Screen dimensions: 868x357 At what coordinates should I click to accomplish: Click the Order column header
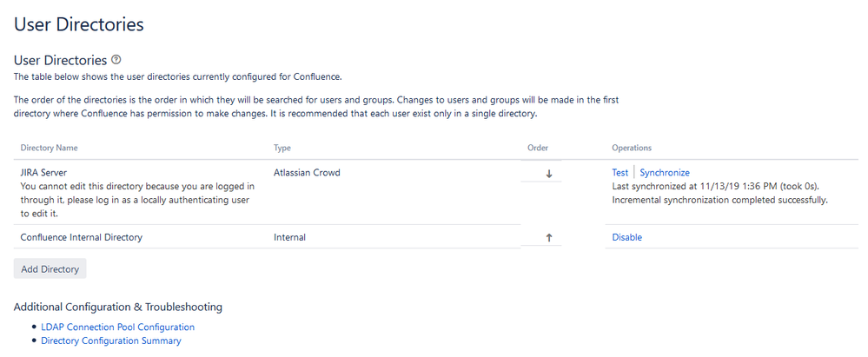coord(538,148)
